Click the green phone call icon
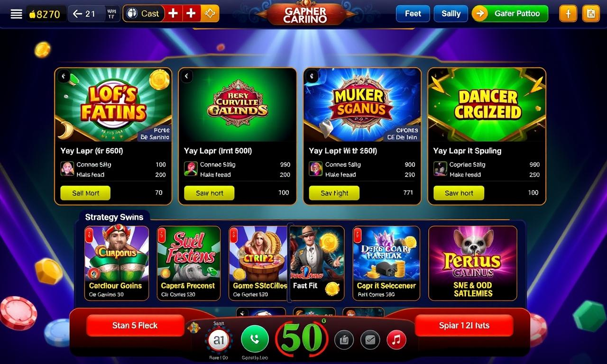This screenshot has width=607, height=364. (255, 339)
